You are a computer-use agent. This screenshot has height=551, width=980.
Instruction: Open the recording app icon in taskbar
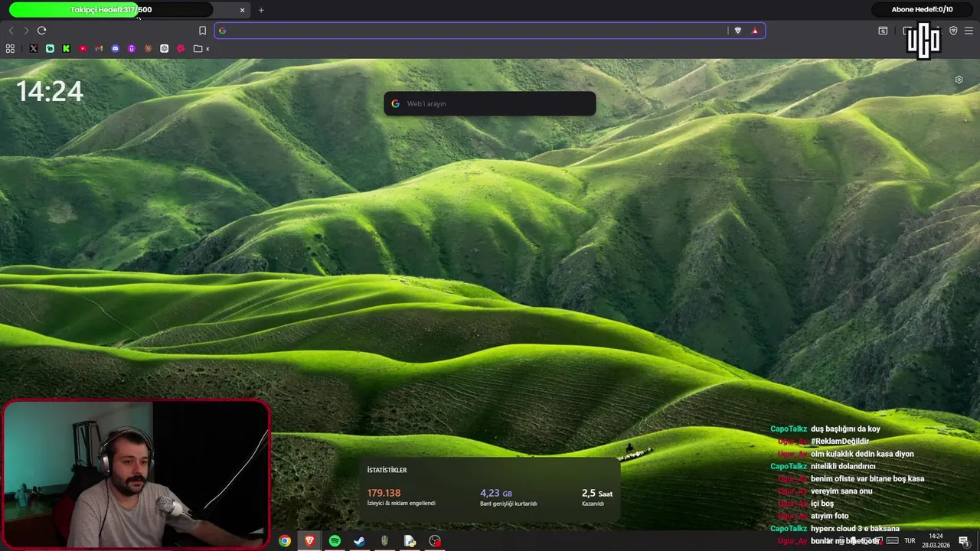435,541
